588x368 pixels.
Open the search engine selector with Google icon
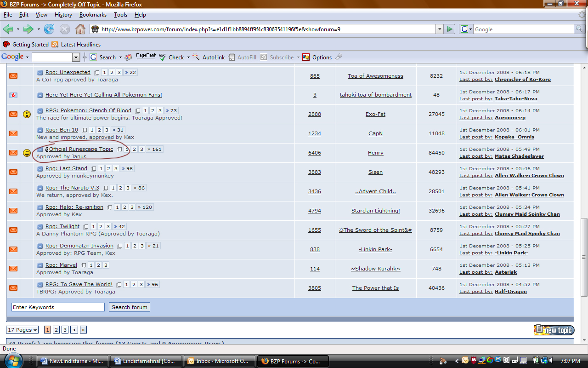tap(465, 29)
